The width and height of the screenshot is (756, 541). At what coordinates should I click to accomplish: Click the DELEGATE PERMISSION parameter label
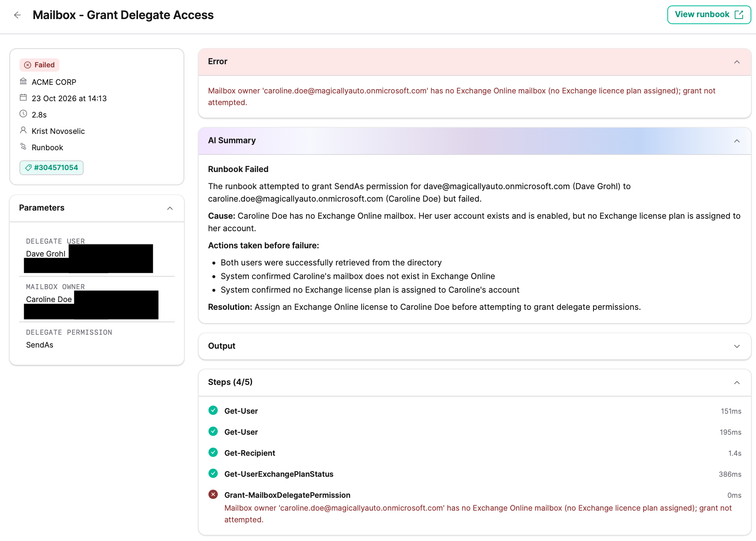pos(69,332)
